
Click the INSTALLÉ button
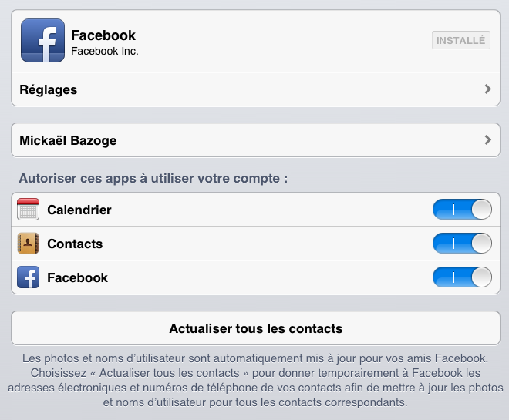461,40
